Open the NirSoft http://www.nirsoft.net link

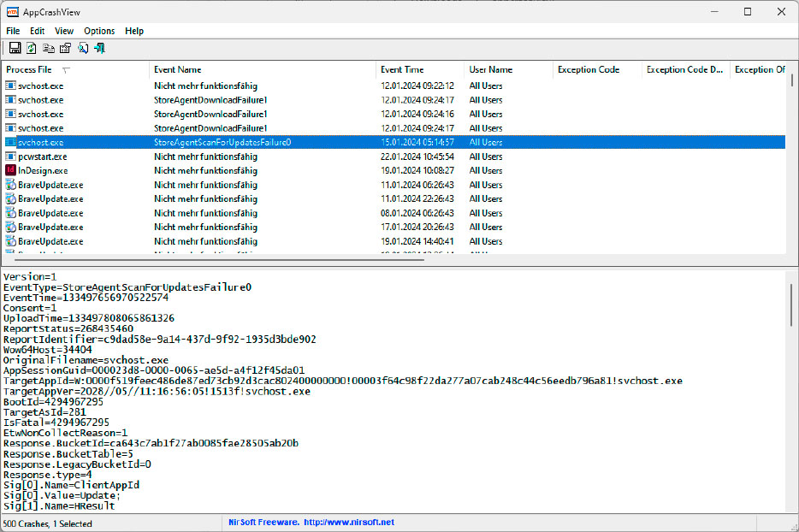click(349, 523)
